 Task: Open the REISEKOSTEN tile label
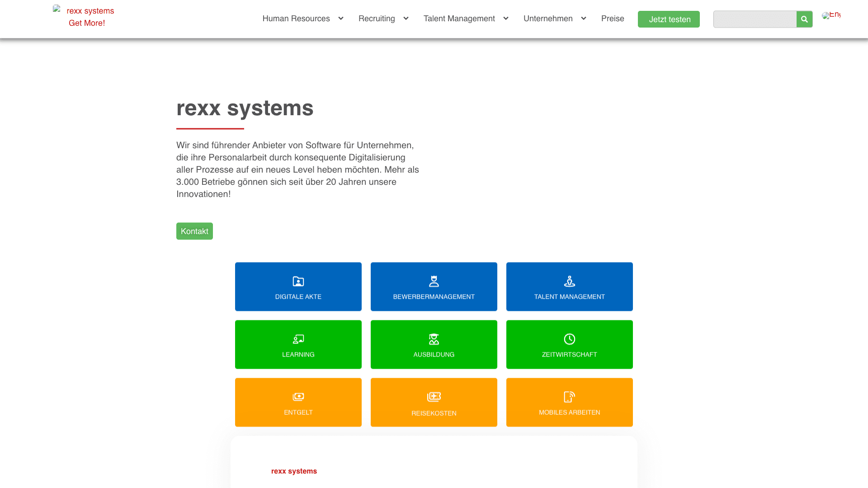434,413
